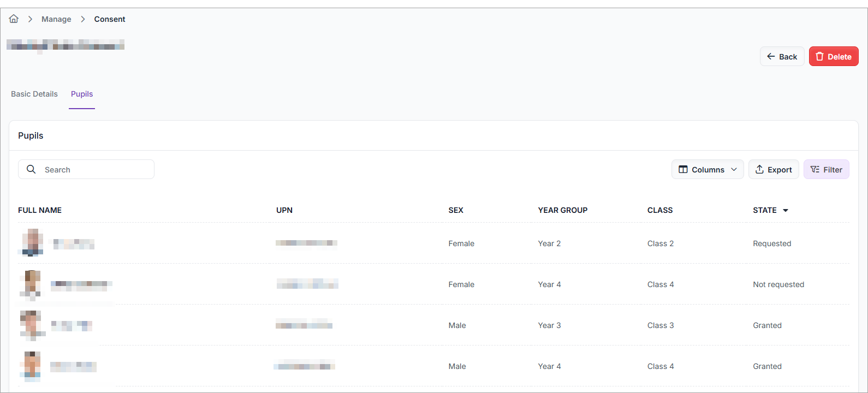This screenshot has height=393, width=868.
Task: Click the upload icon on Export button
Action: point(759,170)
